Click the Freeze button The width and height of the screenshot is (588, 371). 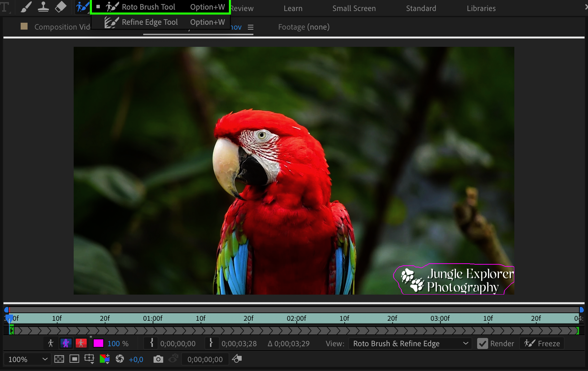[542, 343]
